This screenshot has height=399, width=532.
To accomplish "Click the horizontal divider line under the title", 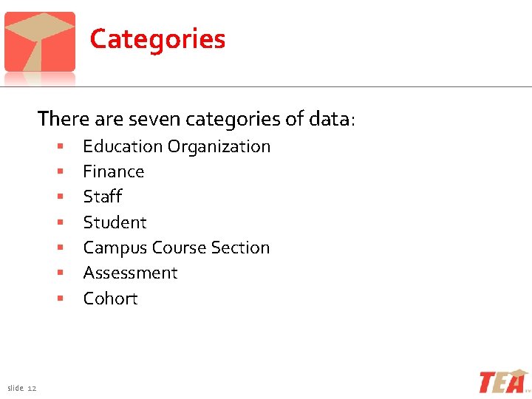I will click(296, 87).
